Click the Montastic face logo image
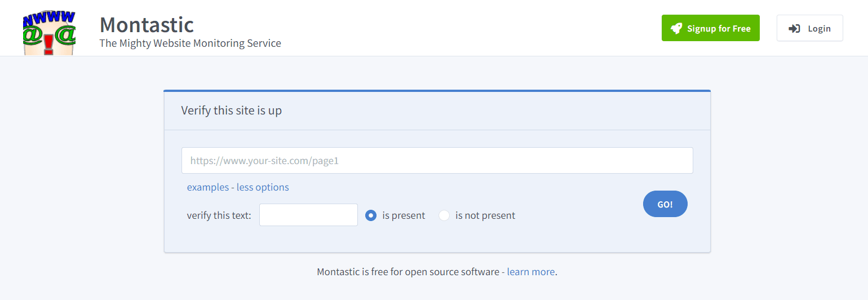868x300 pixels. (50, 33)
